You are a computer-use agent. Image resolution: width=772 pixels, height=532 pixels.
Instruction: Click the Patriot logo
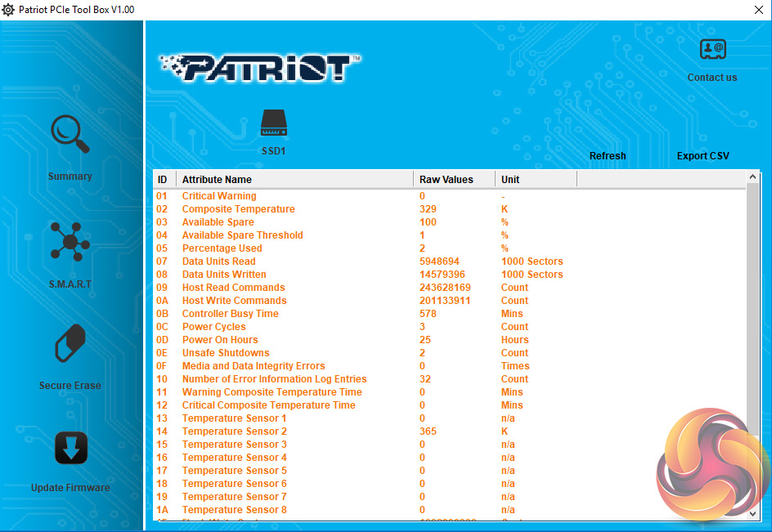[260, 68]
